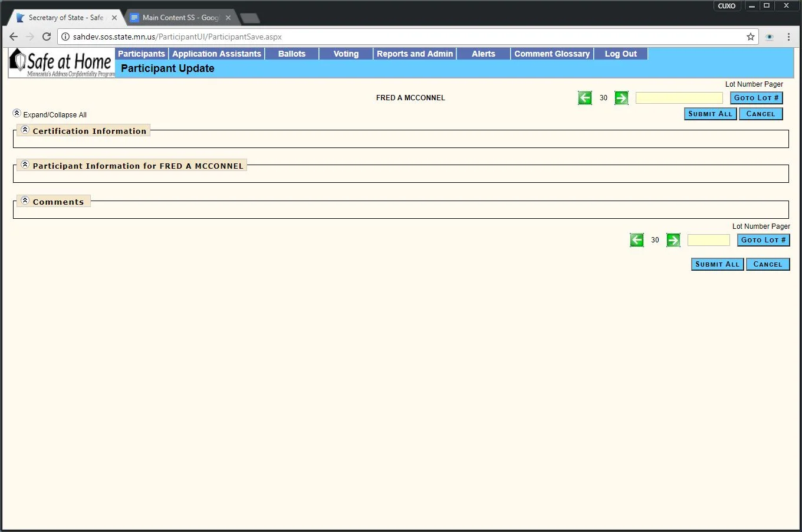Expand the Certification Information section
802x532 pixels.
[x=25, y=130]
